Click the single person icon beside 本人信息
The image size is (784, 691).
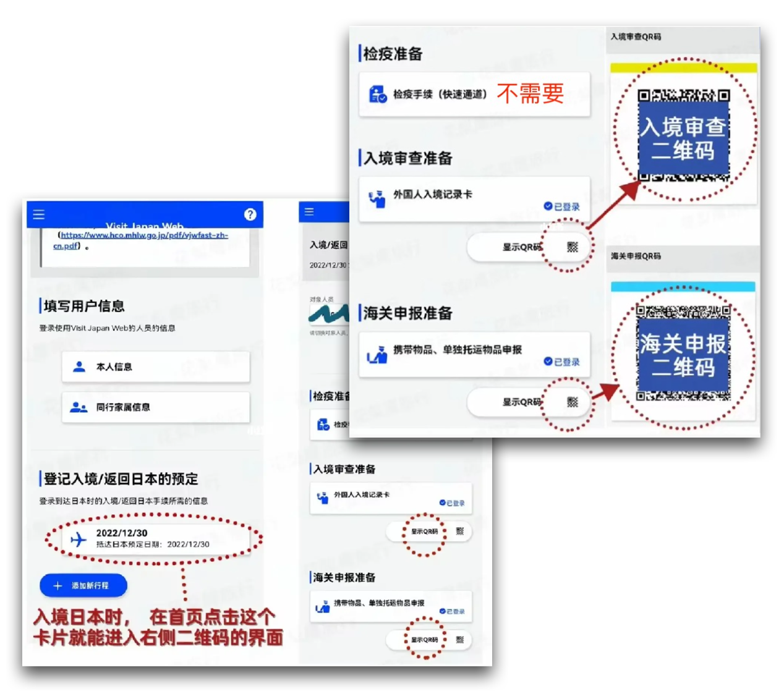79,367
